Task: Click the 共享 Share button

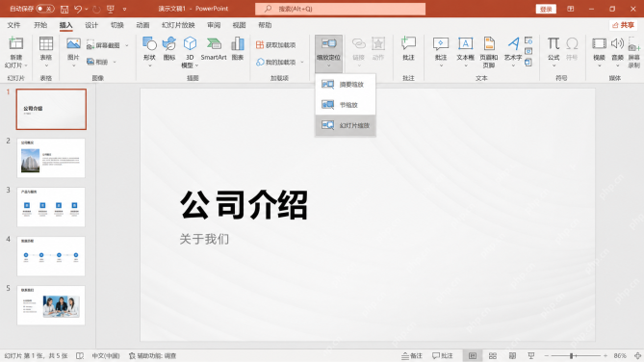Action: 624,25
